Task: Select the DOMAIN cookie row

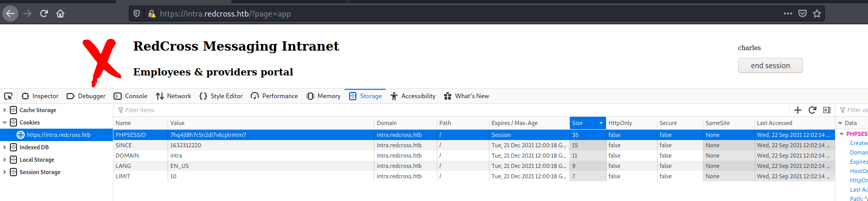Action: 473,156
